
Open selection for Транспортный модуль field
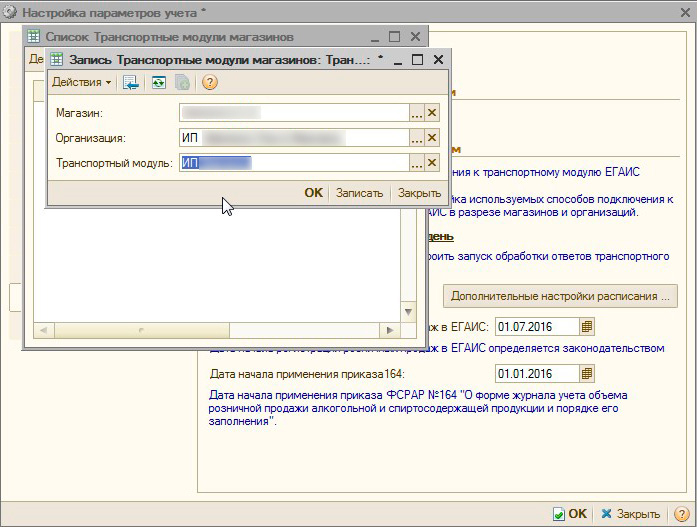[x=417, y=163]
